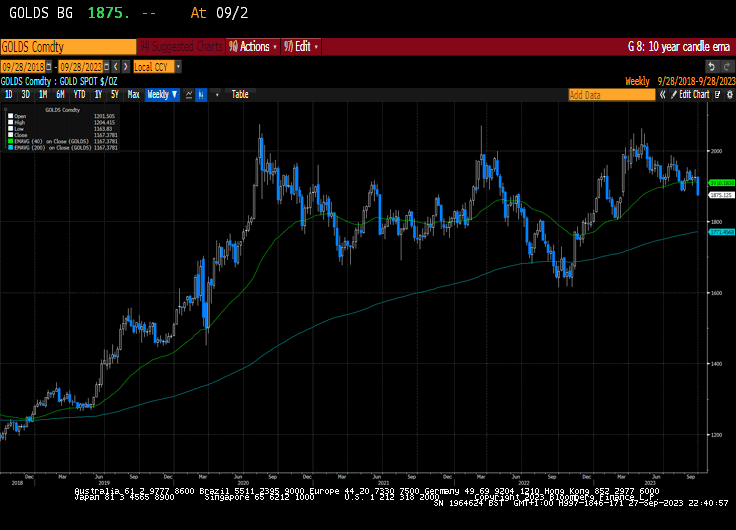Click the 1400 price axis label
The height and width of the screenshot is (530, 736).
pos(716,364)
